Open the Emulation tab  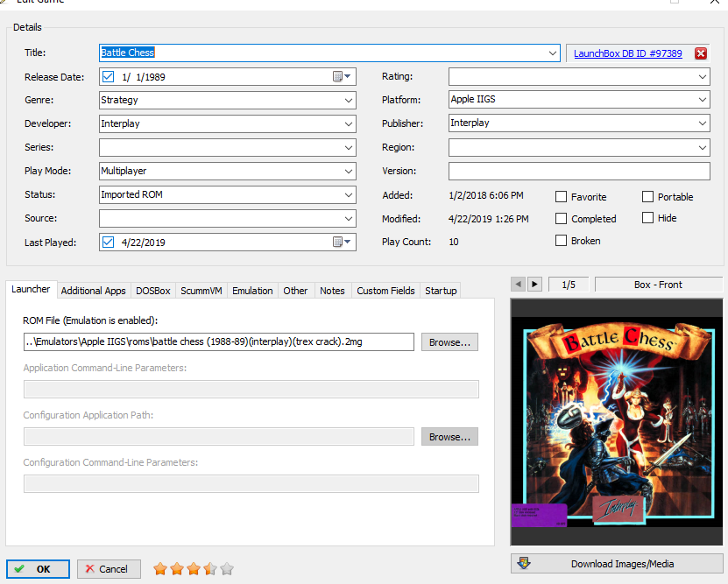(x=252, y=291)
